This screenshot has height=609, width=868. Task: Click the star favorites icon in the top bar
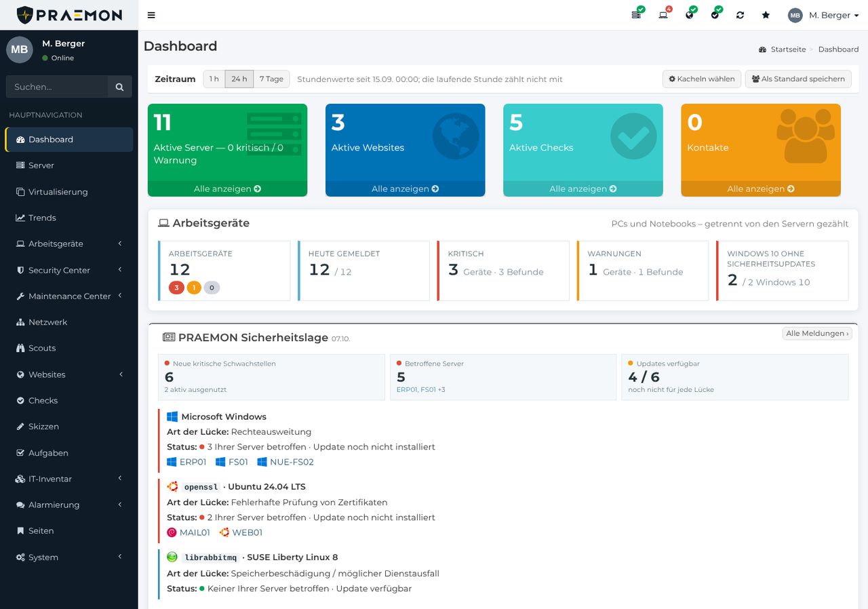click(x=766, y=15)
